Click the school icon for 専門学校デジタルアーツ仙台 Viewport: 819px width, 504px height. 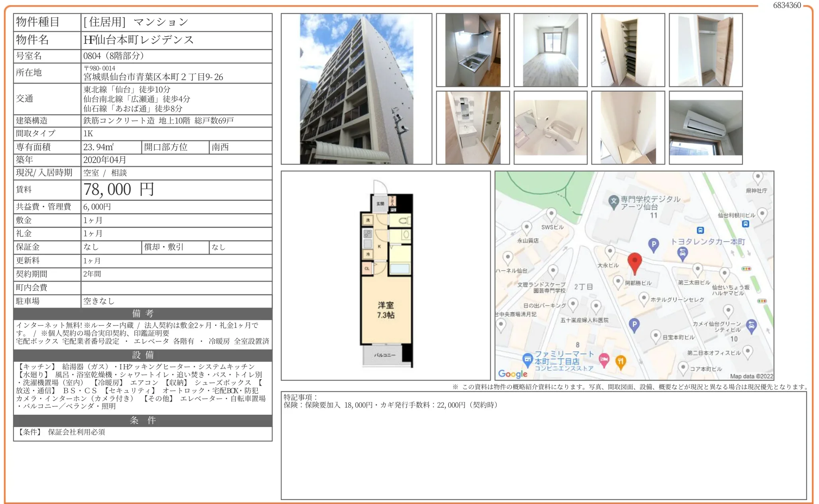(613, 202)
